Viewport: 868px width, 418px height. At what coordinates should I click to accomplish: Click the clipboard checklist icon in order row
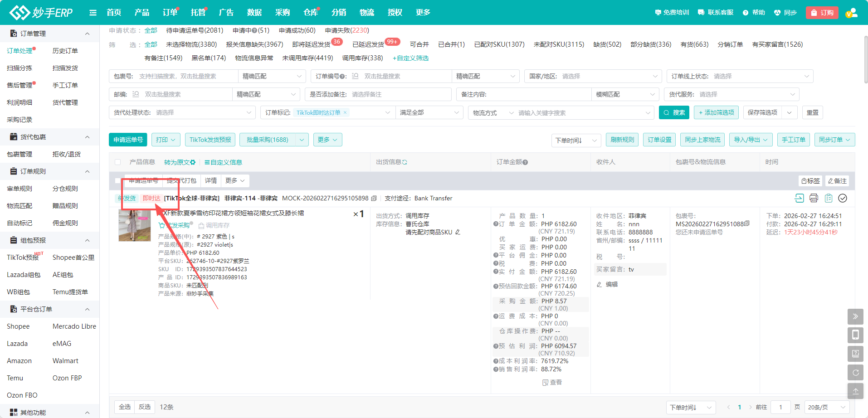point(828,198)
